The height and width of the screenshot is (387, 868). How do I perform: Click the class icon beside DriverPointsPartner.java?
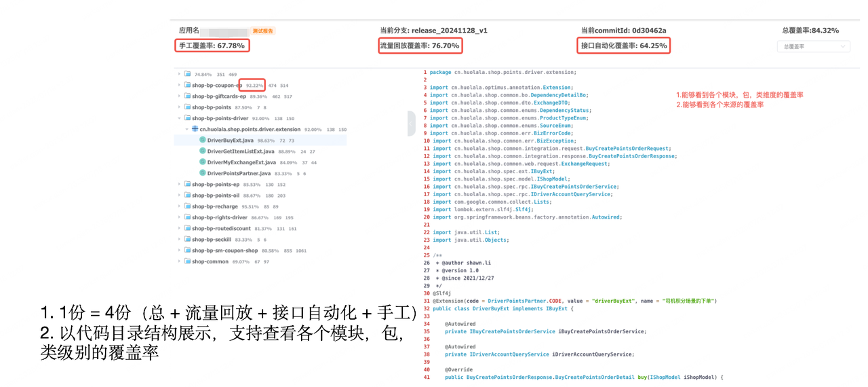click(x=202, y=173)
